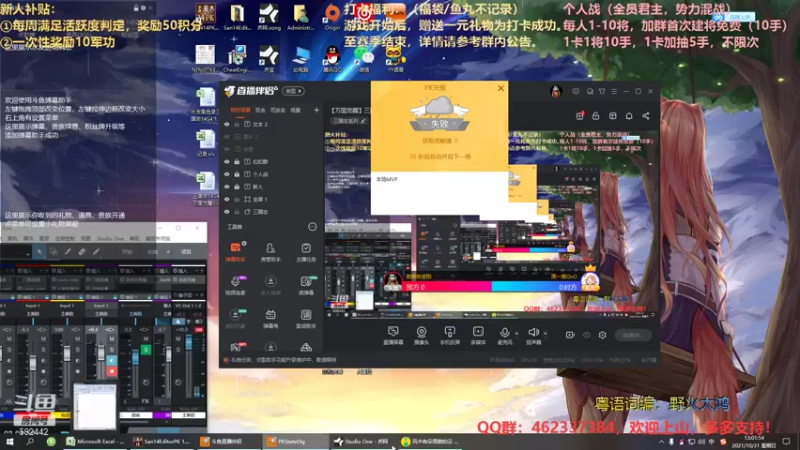
Task: Open Studio One 走带控制 menu
Action: (x=65, y=238)
